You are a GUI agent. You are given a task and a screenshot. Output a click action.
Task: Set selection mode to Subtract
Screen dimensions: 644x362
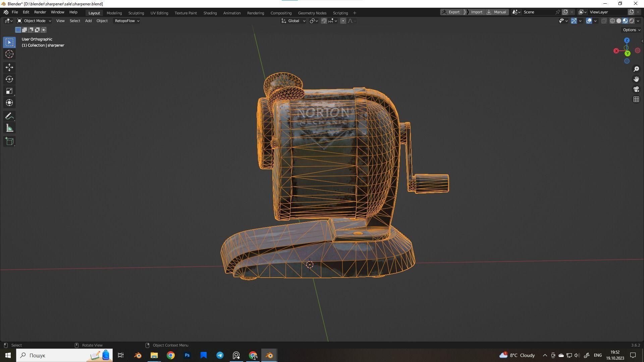pos(31,30)
